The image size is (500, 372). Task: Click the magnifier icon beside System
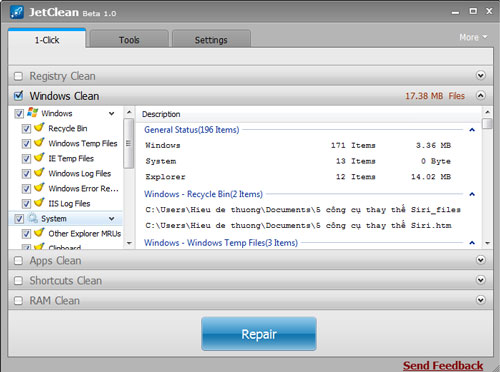tap(33, 218)
